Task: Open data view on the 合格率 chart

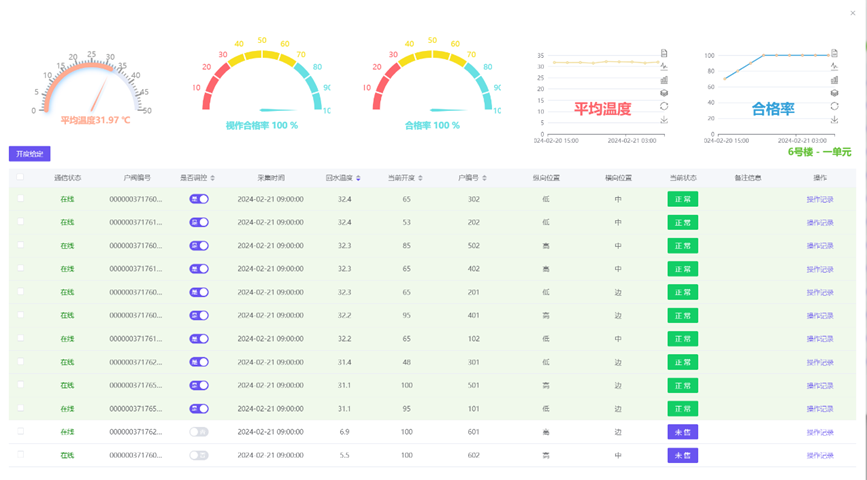Action: tap(834, 53)
